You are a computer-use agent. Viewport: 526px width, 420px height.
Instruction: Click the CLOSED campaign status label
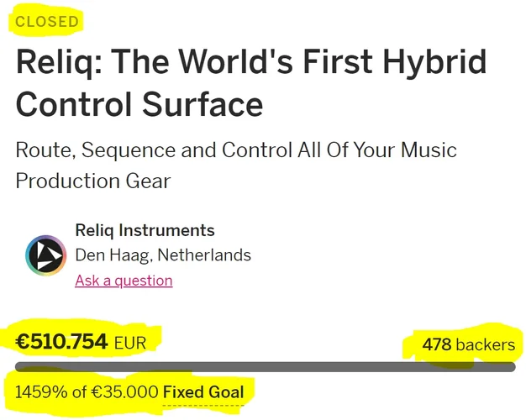[48, 21]
